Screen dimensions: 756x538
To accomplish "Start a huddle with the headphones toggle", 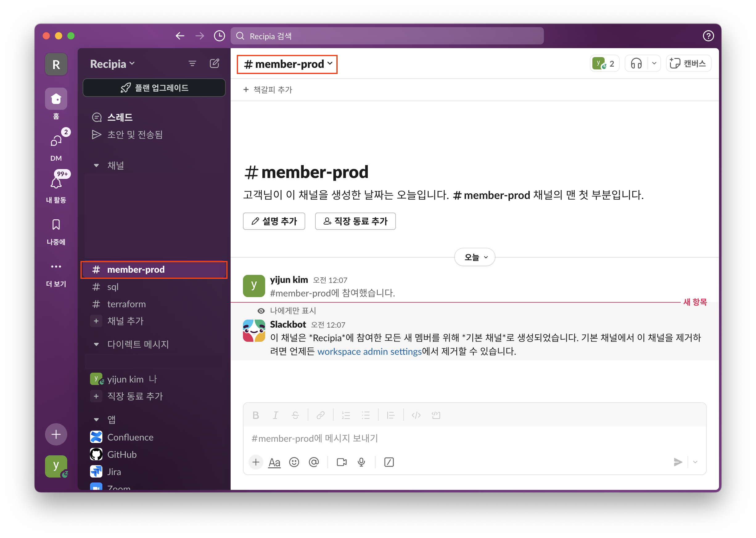I will click(636, 63).
